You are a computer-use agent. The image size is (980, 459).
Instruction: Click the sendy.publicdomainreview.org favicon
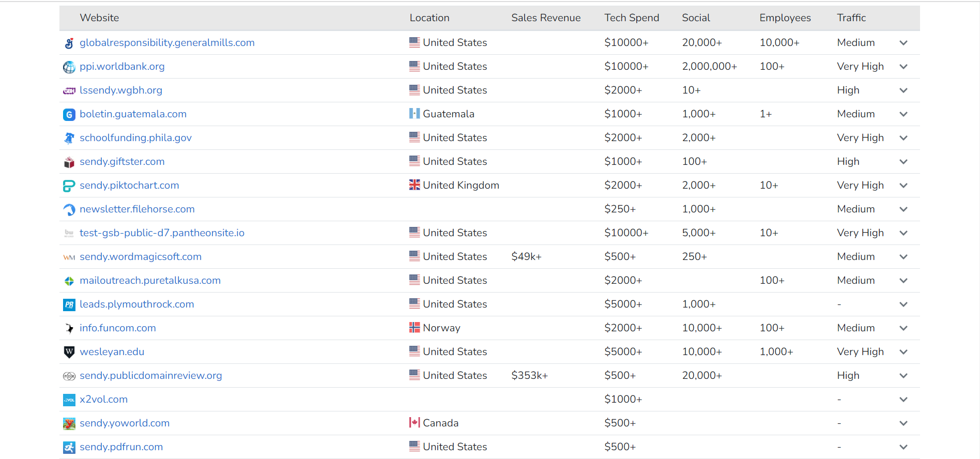click(69, 376)
